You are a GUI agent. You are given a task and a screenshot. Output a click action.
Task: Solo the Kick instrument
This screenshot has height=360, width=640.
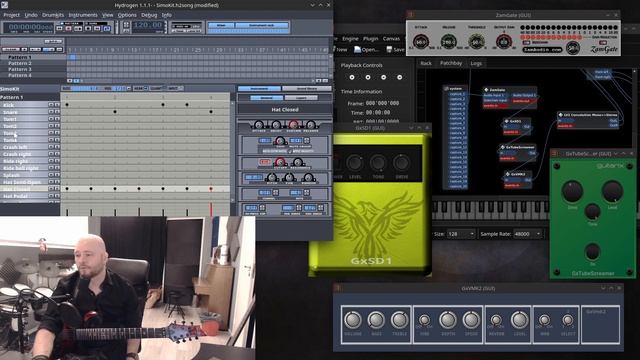[57, 105]
